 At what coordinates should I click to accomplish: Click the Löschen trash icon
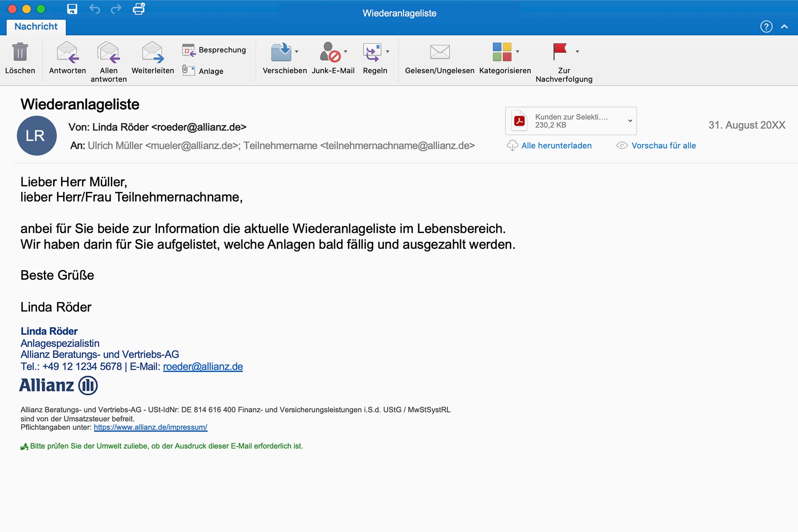pos(20,52)
